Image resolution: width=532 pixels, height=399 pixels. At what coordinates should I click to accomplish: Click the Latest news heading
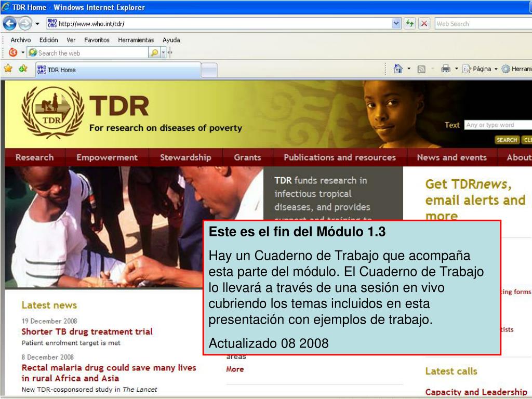[49, 305]
